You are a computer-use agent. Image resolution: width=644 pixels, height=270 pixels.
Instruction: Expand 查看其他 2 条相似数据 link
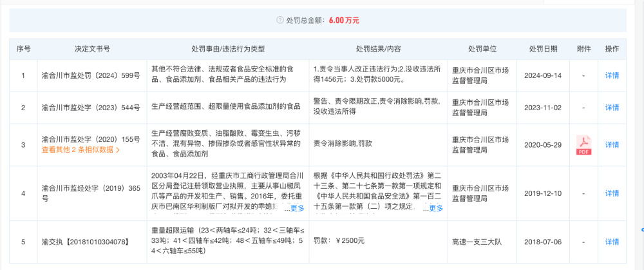80,150
